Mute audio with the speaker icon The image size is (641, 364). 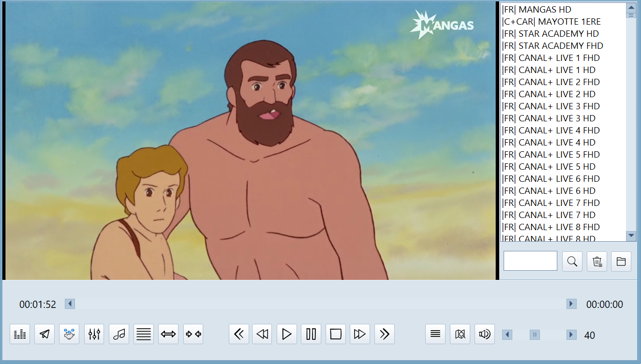point(485,334)
